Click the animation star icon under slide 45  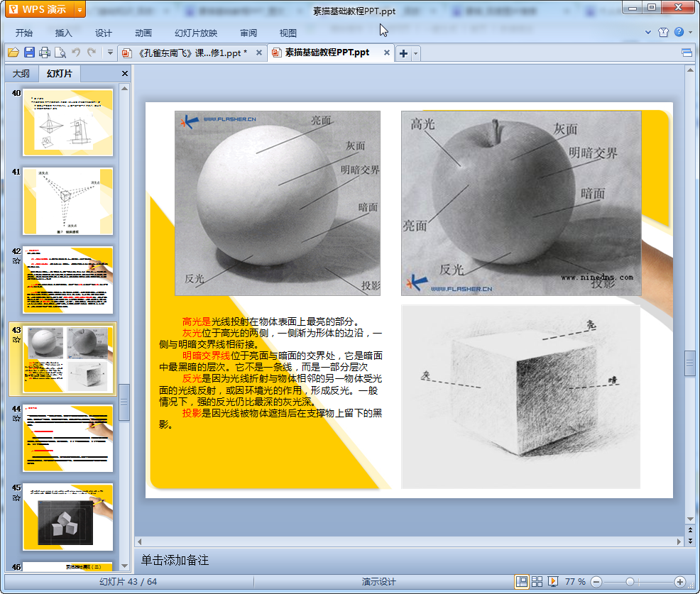pyautogui.click(x=16, y=497)
